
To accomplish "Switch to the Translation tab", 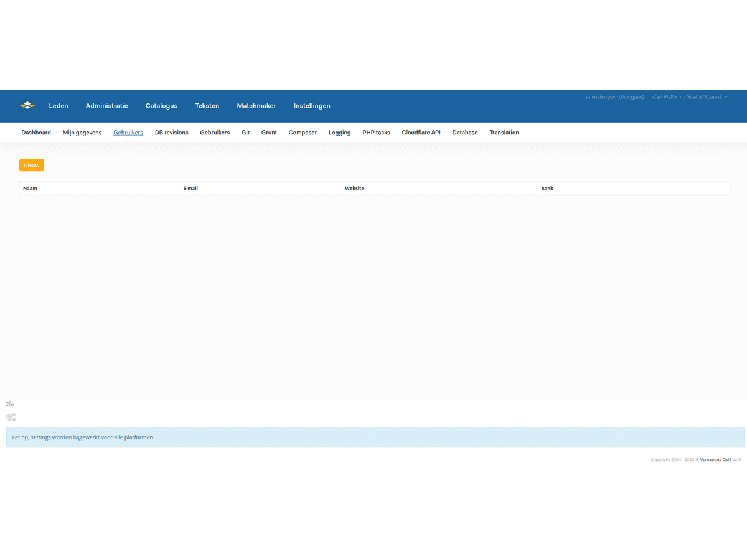I will coord(504,133).
